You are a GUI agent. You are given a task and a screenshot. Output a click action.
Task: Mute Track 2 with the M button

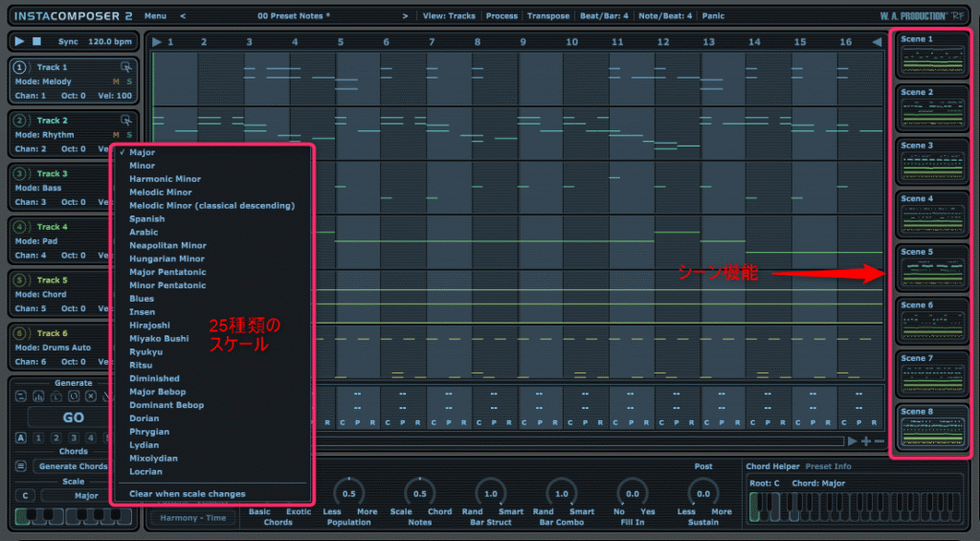click(x=116, y=134)
